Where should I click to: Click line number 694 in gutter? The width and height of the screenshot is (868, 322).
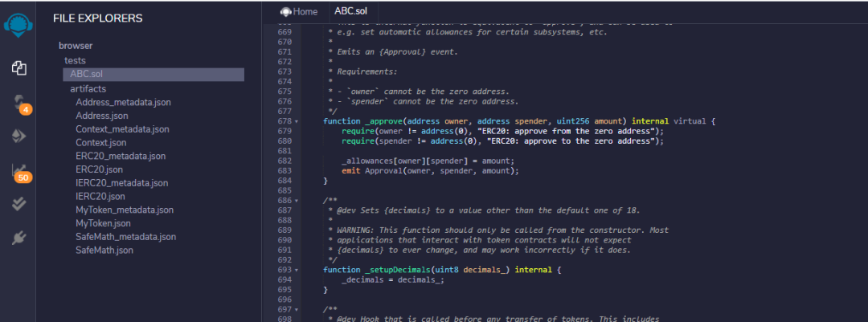pyautogui.click(x=285, y=280)
